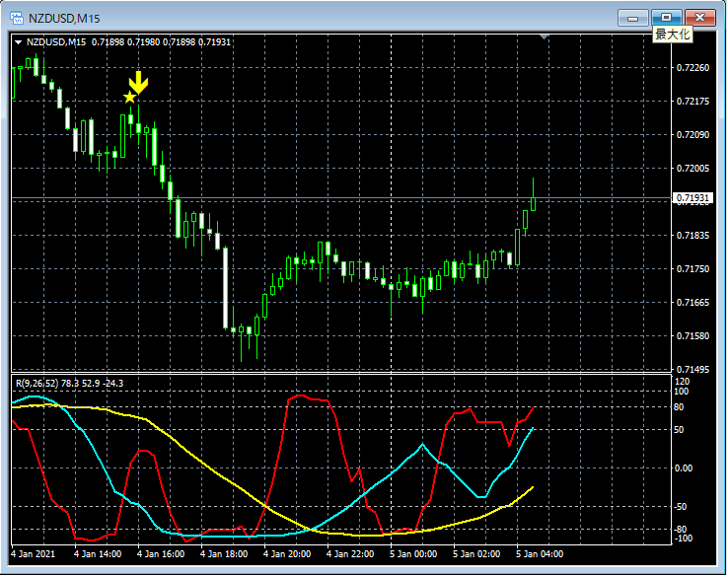Click the 120 level on indicator scale
Viewport: 728px width, 575px height.
[682, 382]
